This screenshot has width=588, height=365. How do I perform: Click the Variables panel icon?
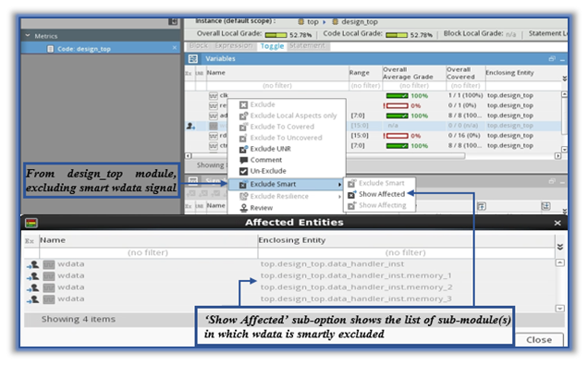pyautogui.click(x=192, y=59)
